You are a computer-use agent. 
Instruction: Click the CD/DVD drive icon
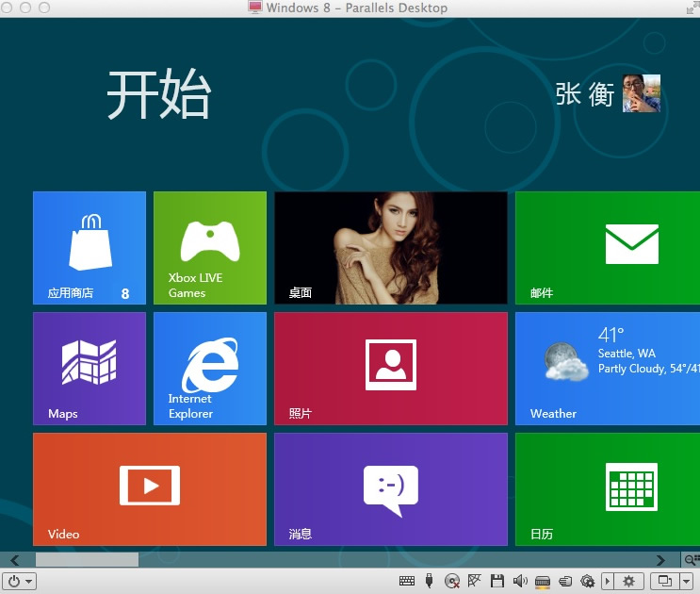(452, 581)
